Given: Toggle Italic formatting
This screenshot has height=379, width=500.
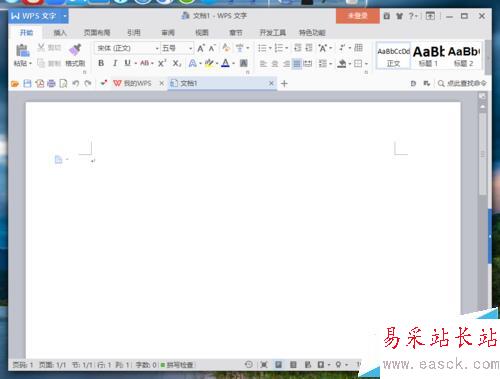Looking at the screenshot, I should [115, 63].
